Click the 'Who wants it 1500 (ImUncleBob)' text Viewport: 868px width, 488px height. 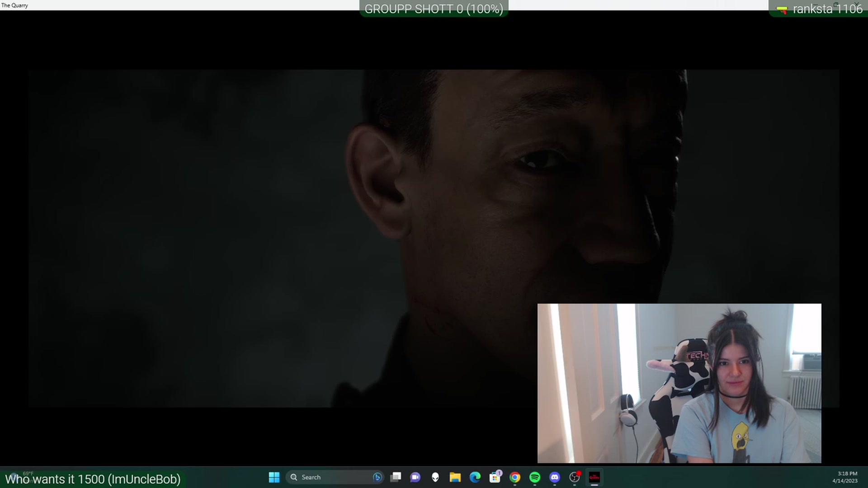coord(93,479)
